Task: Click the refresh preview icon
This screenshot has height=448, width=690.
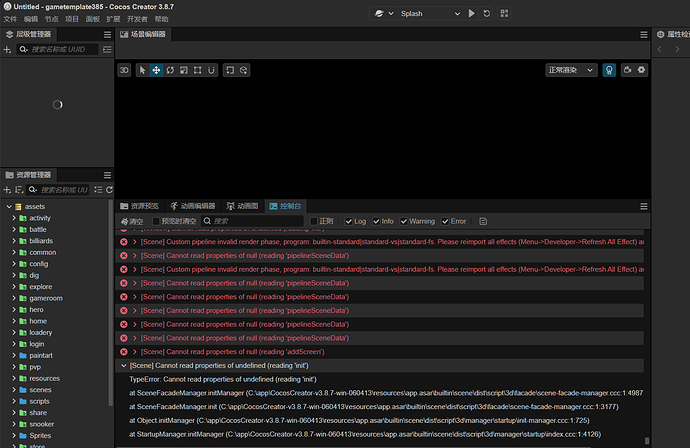Action: (487, 13)
